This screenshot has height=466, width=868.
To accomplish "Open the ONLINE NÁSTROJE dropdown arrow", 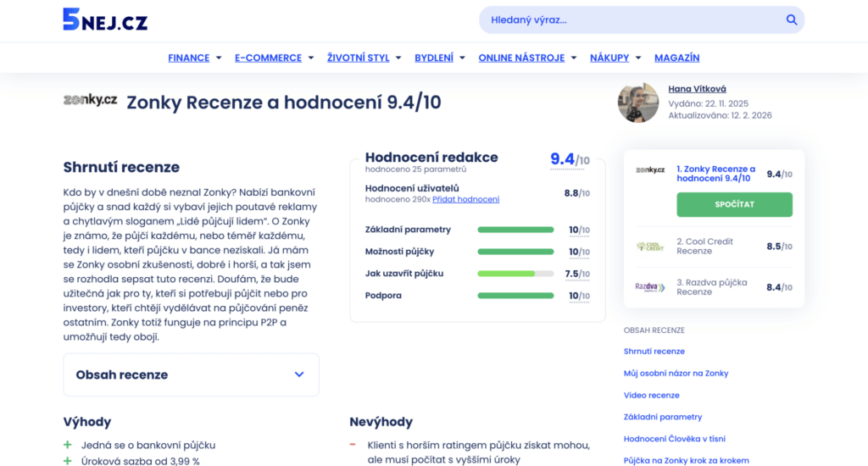I will pyautogui.click(x=574, y=58).
